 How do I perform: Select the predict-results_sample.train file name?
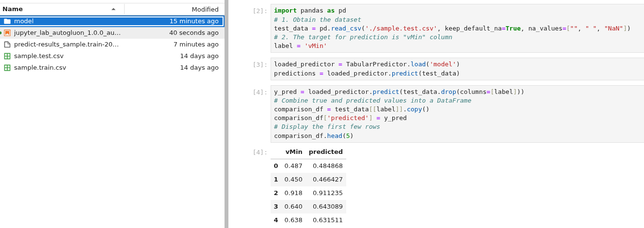point(66,45)
